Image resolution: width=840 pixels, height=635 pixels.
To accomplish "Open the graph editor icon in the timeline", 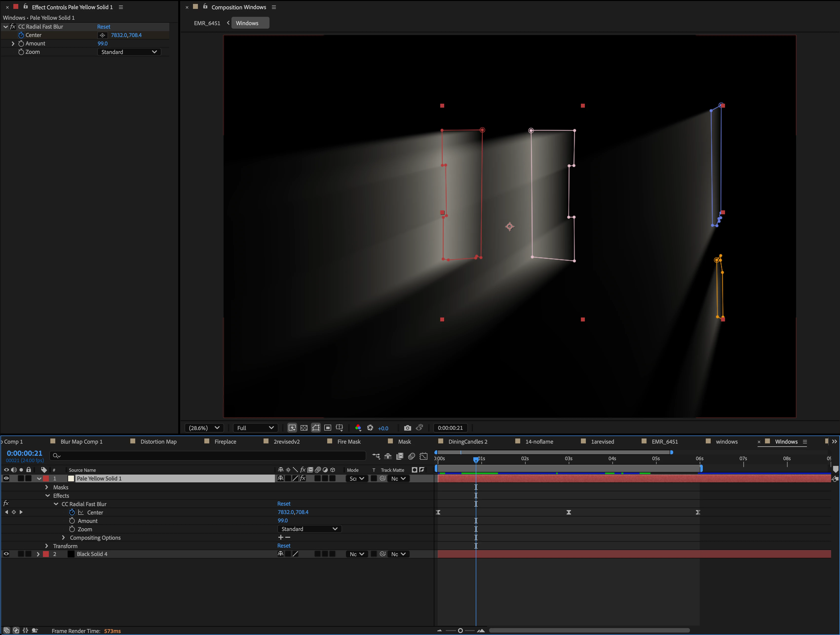I will (x=424, y=456).
